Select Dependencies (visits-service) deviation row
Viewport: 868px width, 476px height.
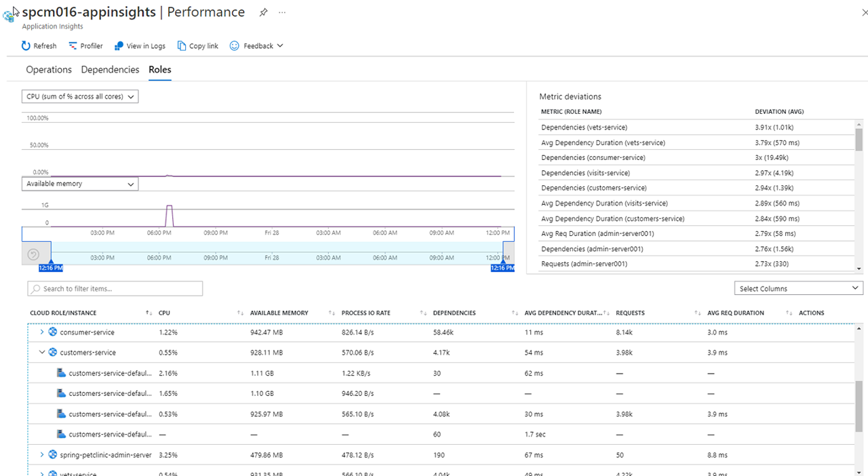697,173
